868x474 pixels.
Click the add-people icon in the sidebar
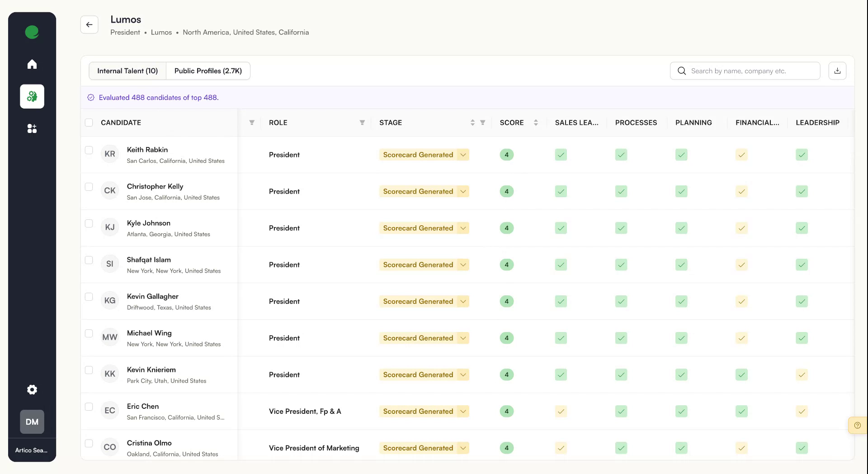pos(32,128)
